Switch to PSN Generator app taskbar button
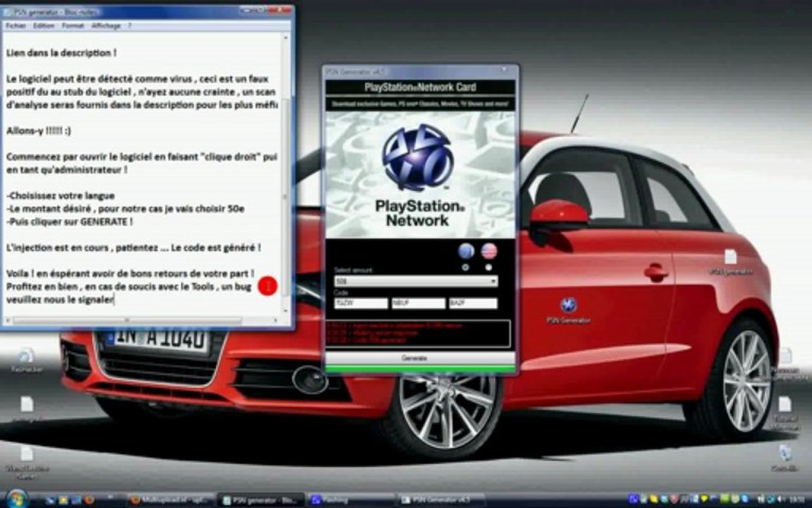The image size is (812, 508). tap(443, 500)
